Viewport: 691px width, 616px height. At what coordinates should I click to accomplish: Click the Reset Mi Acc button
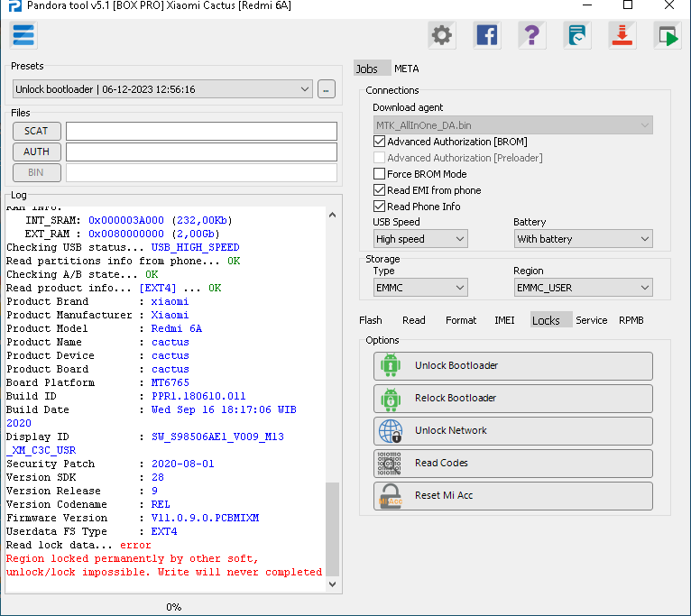tap(513, 496)
